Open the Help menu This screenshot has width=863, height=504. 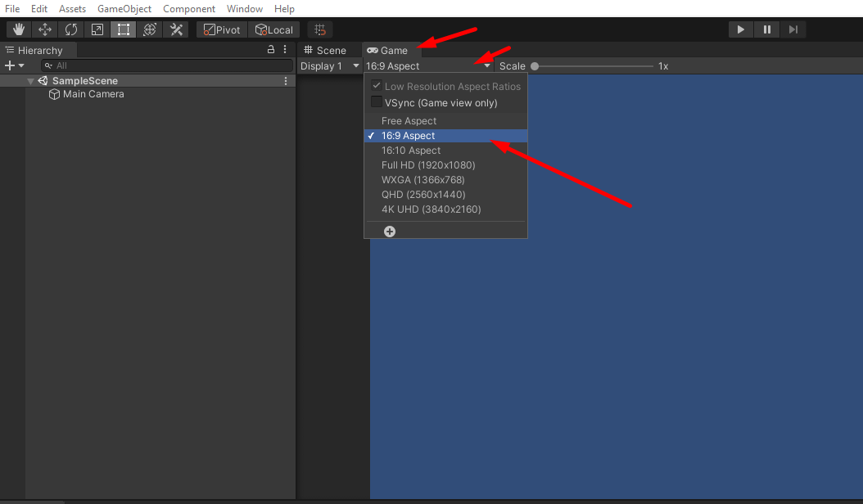pos(285,9)
